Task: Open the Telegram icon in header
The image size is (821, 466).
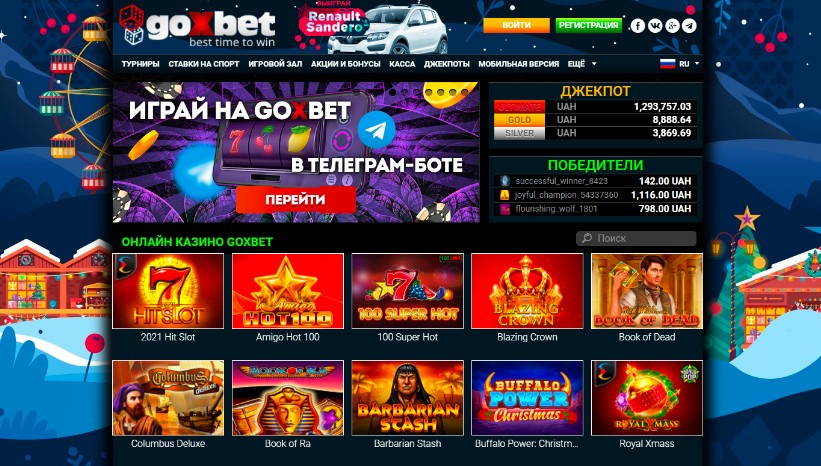Action: click(x=690, y=26)
